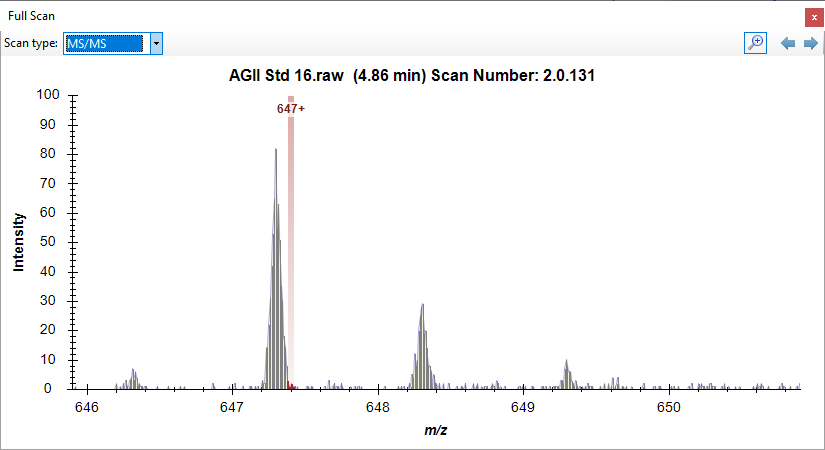This screenshot has height=450, width=825.
Task: Click the m/z x-axis title
Action: pyautogui.click(x=435, y=430)
